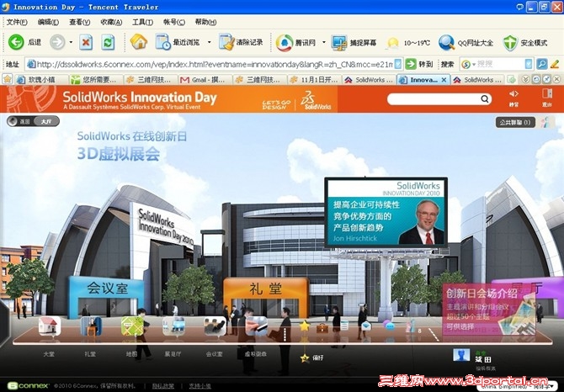Open the 隐私政策 privacy policy link
The image size is (564, 392).
(163, 386)
